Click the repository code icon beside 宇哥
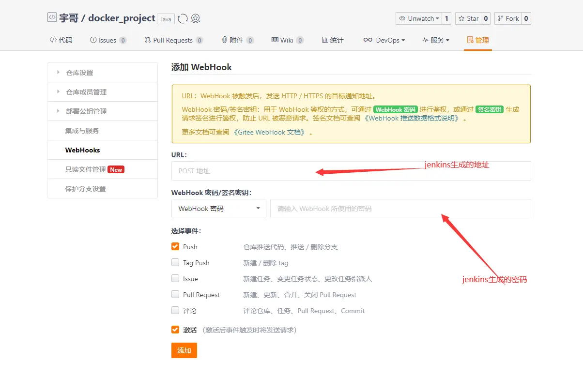The height and width of the screenshot is (392, 583). click(x=52, y=18)
